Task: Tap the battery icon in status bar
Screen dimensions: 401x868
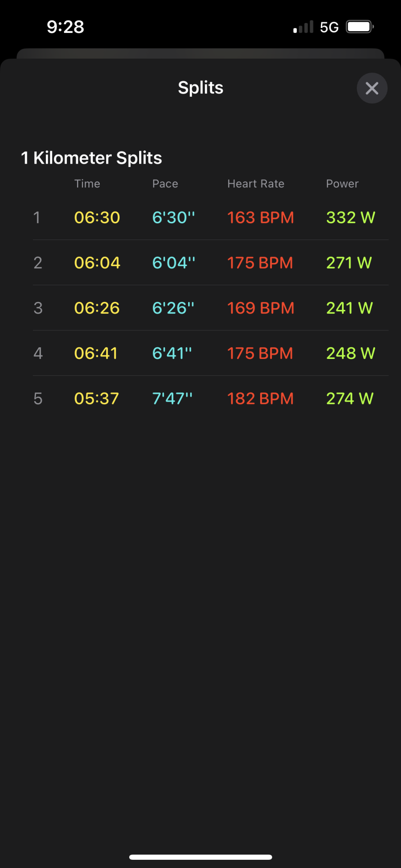Action: click(360, 27)
